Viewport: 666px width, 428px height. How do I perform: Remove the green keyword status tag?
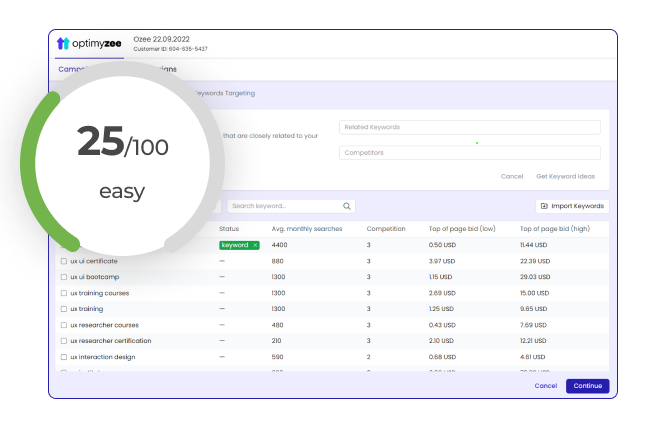tap(255, 245)
